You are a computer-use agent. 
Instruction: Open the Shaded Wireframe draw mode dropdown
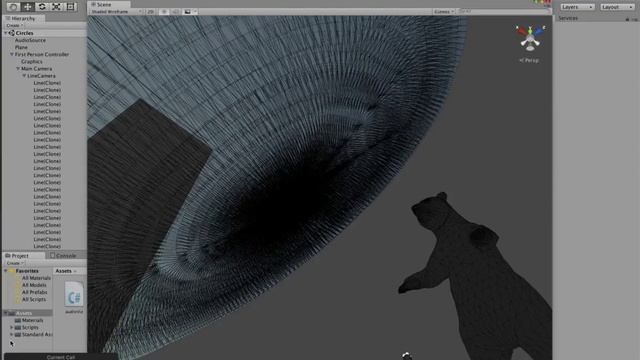pyautogui.click(x=116, y=12)
